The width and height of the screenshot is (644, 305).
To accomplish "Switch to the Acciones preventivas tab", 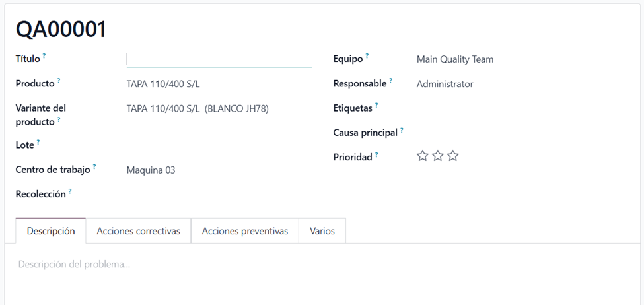I will (245, 231).
